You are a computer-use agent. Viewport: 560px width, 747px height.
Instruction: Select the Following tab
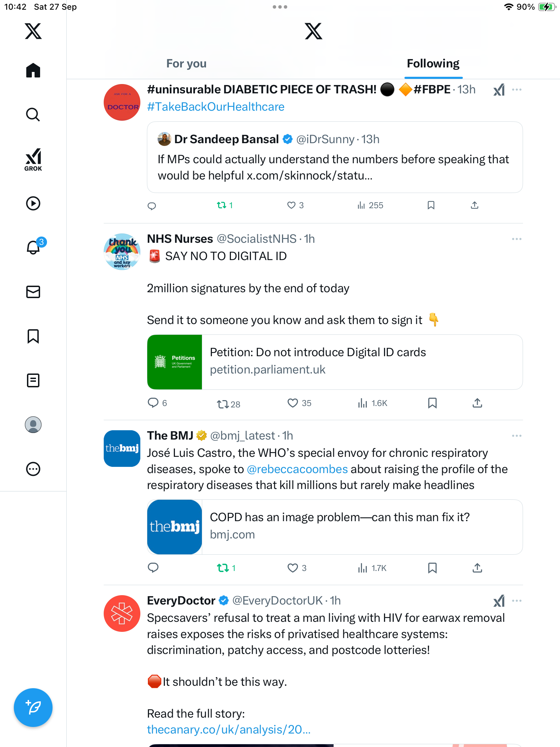(x=433, y=64)
